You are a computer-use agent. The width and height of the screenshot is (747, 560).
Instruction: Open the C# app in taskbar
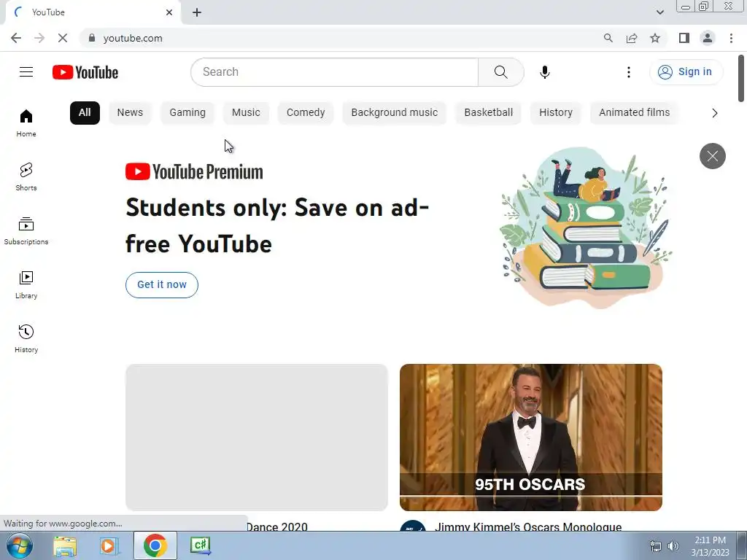(x=200, y=545)
